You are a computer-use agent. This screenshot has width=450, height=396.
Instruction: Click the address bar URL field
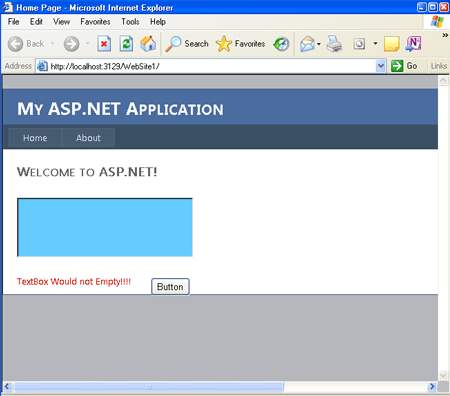coord(212,66)
